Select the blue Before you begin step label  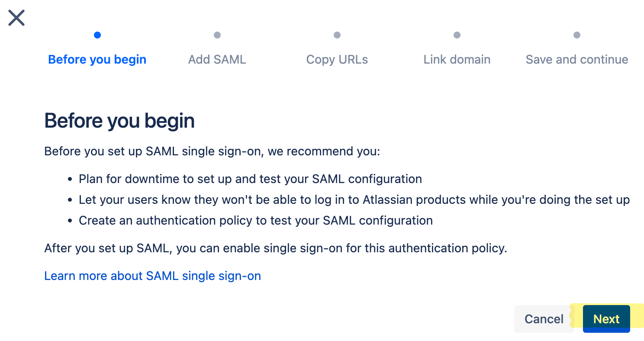tap(97, 59)
